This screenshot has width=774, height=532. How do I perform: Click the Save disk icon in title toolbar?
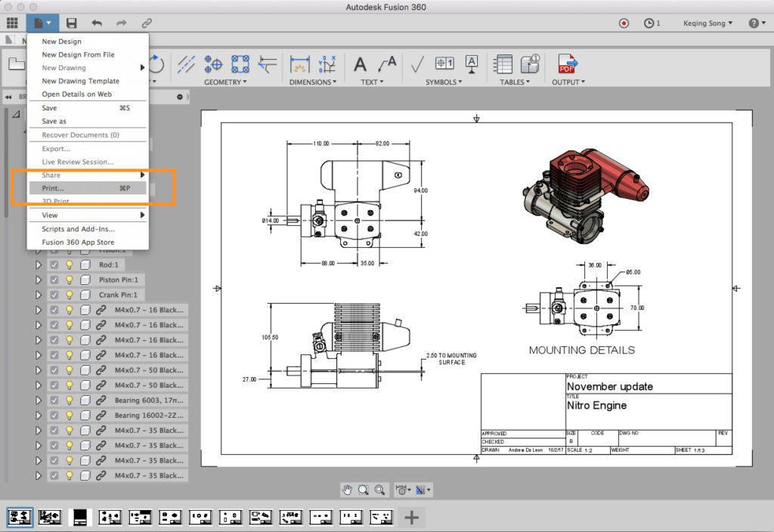[72, 23]
